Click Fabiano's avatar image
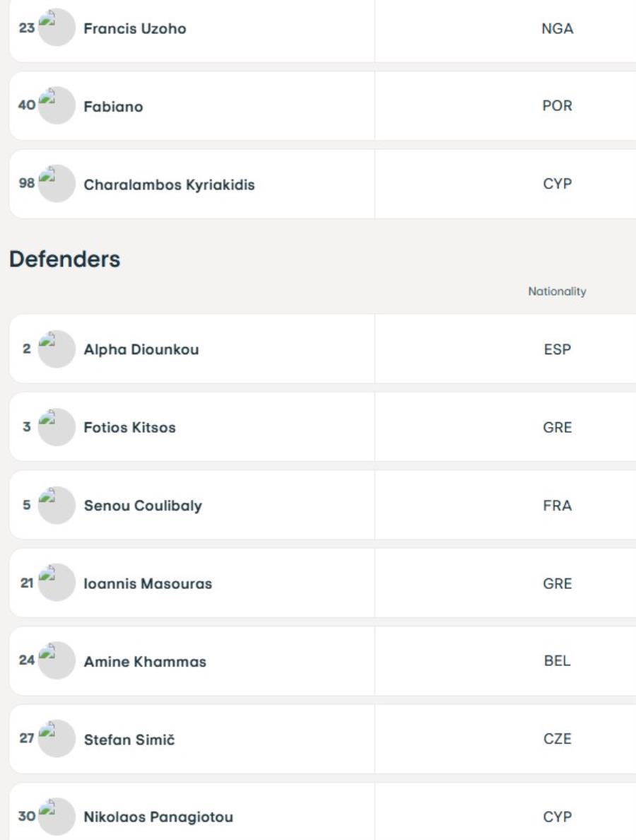This screenshot has height=840, width=636. coord(57,105)
